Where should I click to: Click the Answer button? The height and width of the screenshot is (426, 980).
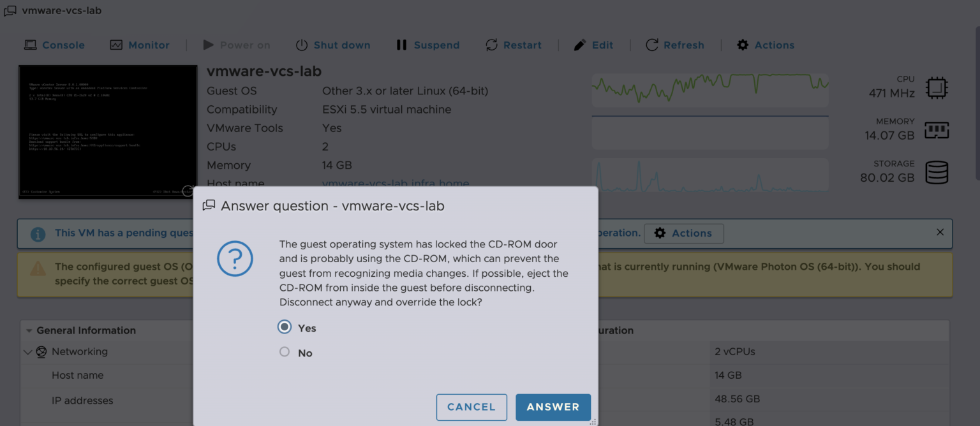(553, 407)
